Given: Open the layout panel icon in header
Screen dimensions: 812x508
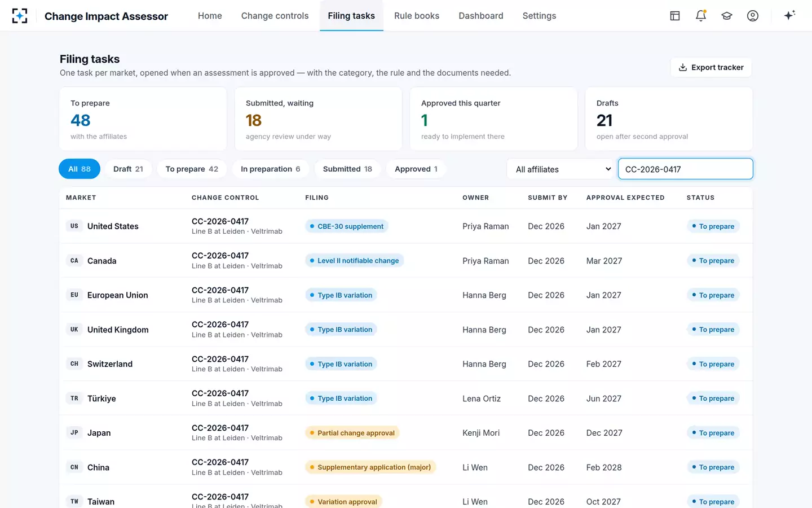Looking at the screenshot, I should click(x=675, y=16).
